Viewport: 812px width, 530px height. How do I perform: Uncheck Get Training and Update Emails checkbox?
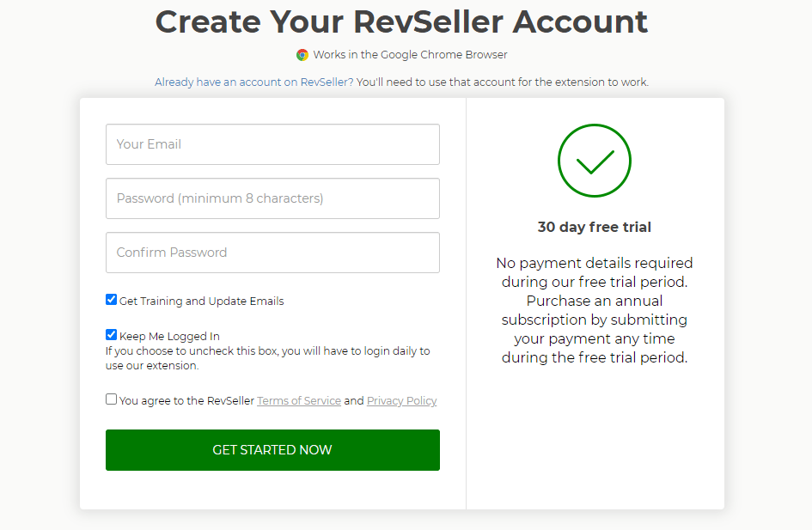click(112, 300)
